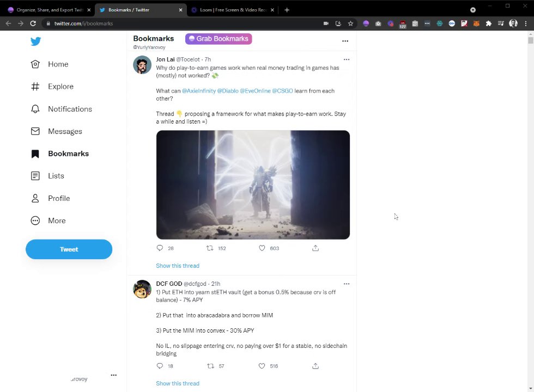Click the page vertical scrollbar thumb
Screen dimensions: 534x392
pyautogui.click(x=531, y=40)
